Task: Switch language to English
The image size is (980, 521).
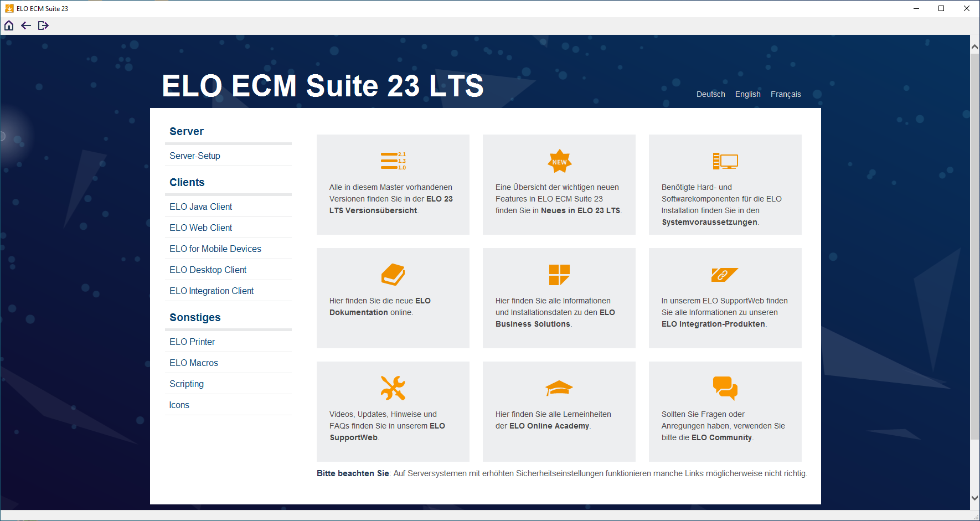Action: [x=748, y=94]
